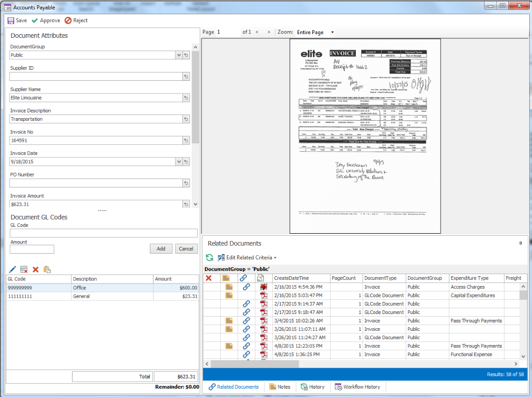Click note icon in 4/8/2015 12:23:05 PM row

(229, 346)
